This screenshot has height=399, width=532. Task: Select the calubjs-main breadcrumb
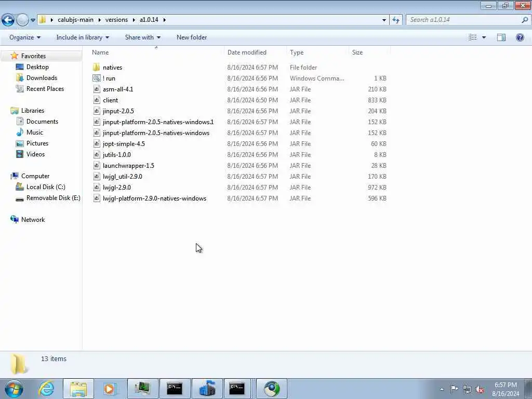75,20
